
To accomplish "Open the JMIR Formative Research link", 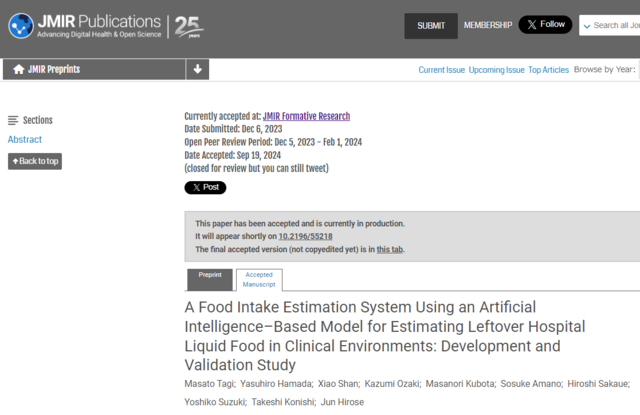I will [x=306, y=116].
